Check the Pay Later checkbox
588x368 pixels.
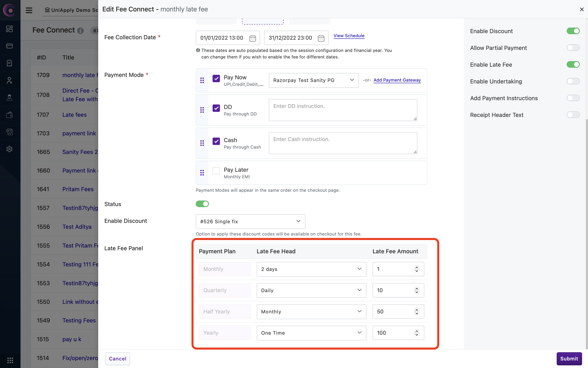[216, 171]
